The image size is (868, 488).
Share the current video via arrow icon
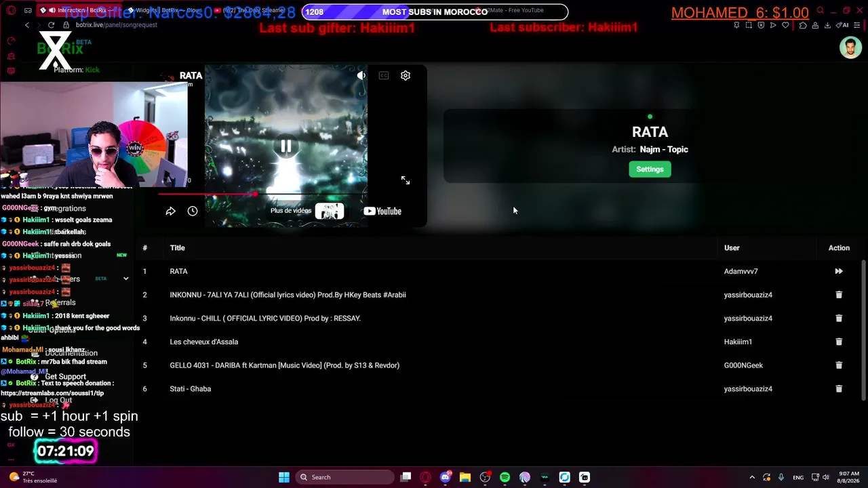pos(171,211)
